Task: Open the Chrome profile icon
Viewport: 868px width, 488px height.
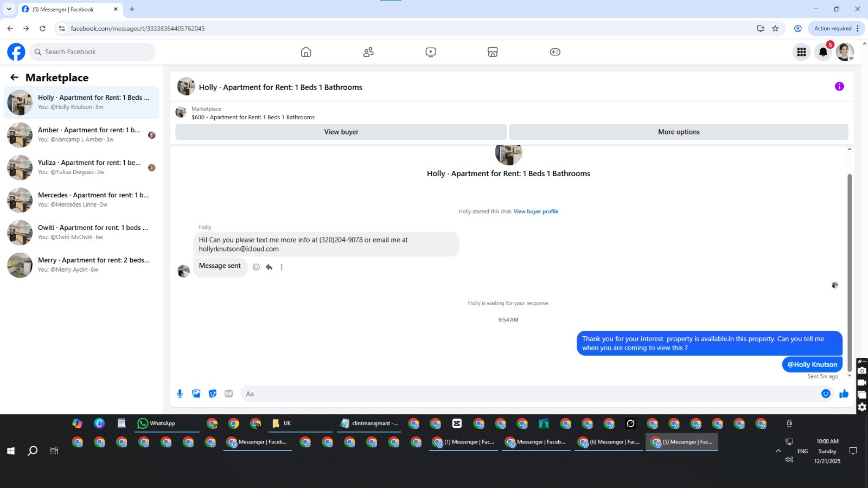Action: click(x=797, y=28)
